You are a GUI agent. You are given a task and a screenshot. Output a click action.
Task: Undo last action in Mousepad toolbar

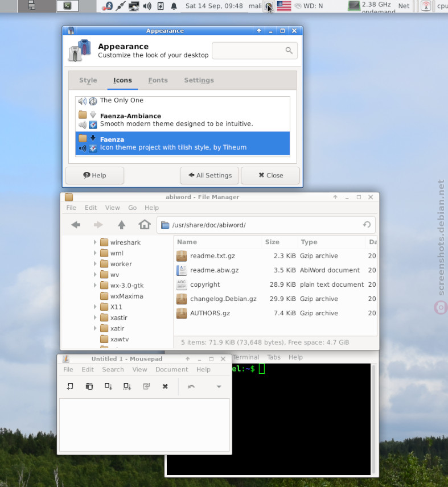191,386
